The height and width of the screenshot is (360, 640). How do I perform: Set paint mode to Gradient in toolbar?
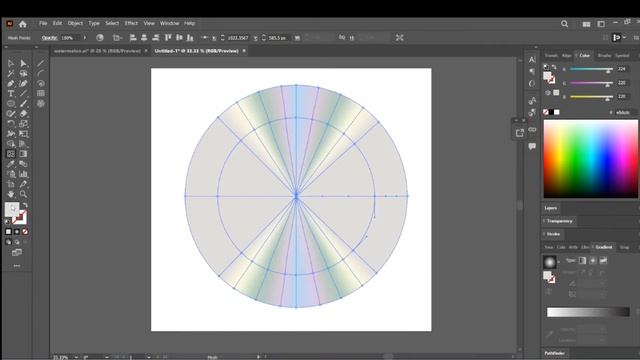click(x=17, y=232)
